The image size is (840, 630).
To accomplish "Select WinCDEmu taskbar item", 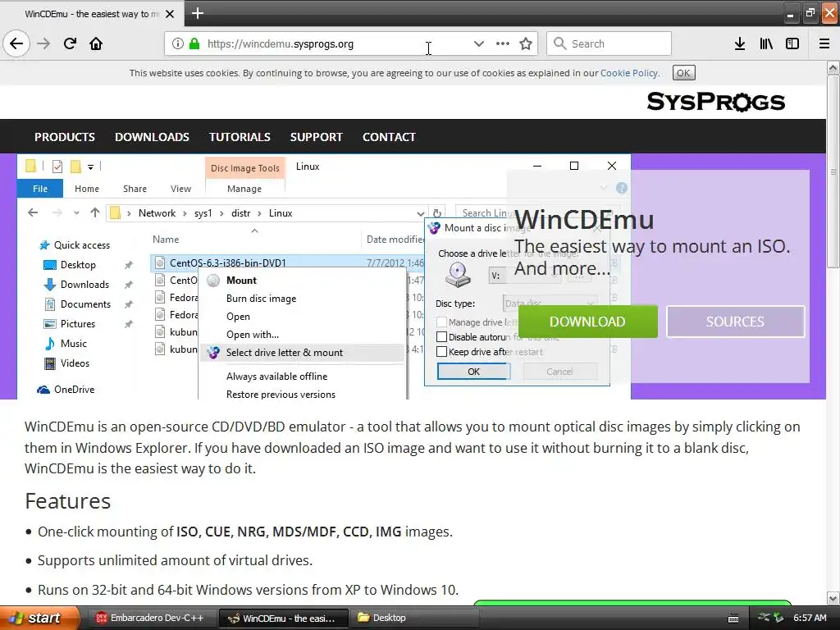I will (284, 619).
